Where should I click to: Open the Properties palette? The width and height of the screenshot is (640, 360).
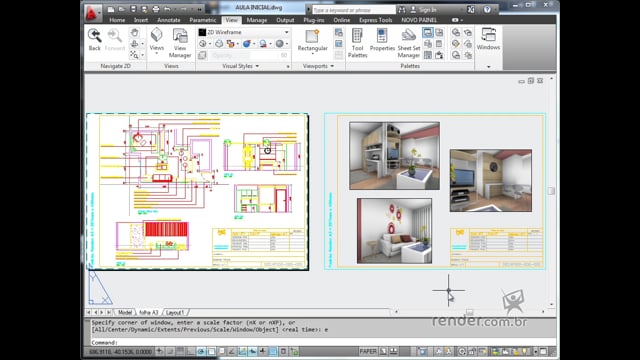[382, 40]
